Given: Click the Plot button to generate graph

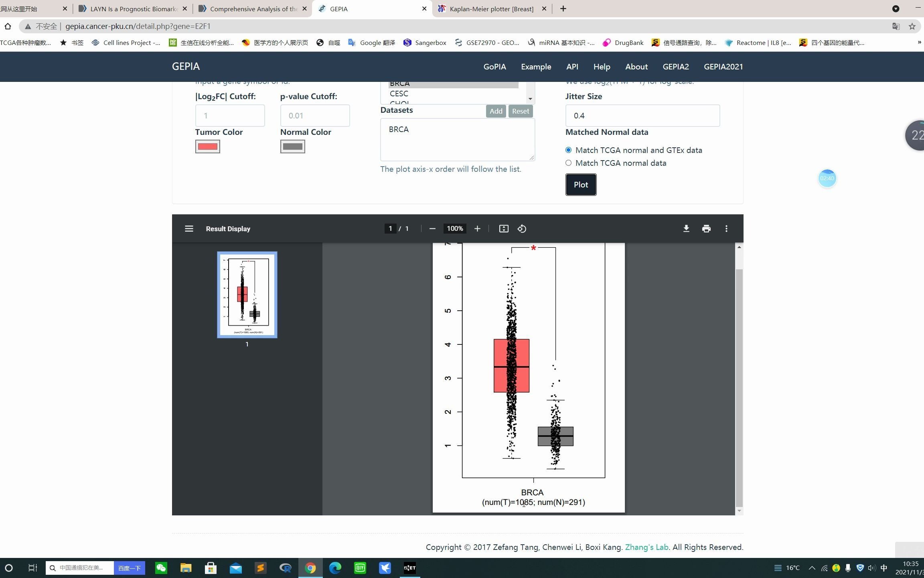Looking at the screenshot, I should pyautogui.click(x=581, y=185).
